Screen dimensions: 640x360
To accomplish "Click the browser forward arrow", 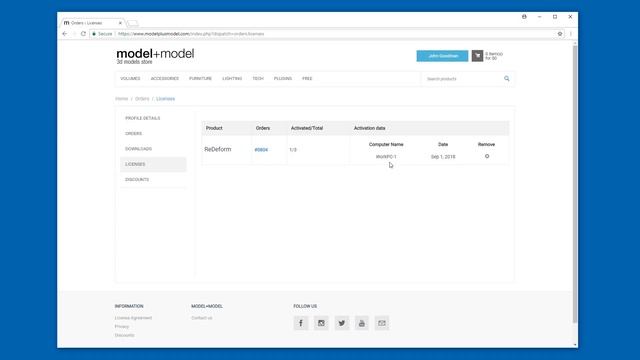I will click(x=74, y=34).
